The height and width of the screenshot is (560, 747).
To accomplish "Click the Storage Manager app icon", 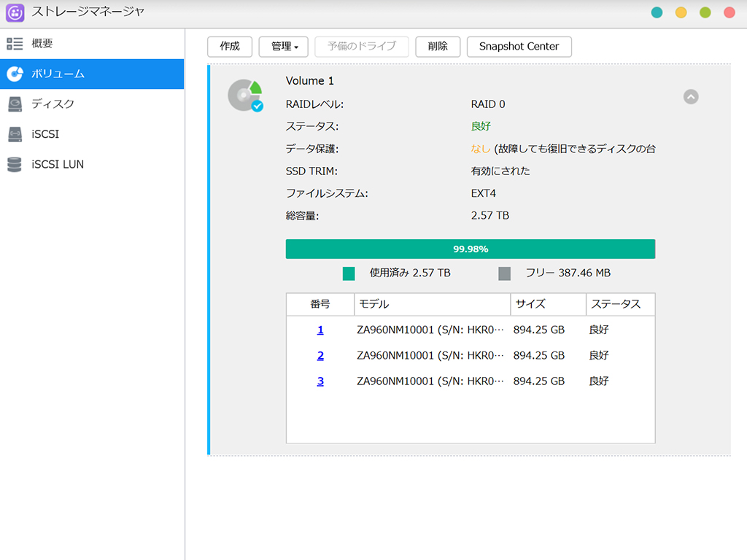I will click(x=15, y=13).
